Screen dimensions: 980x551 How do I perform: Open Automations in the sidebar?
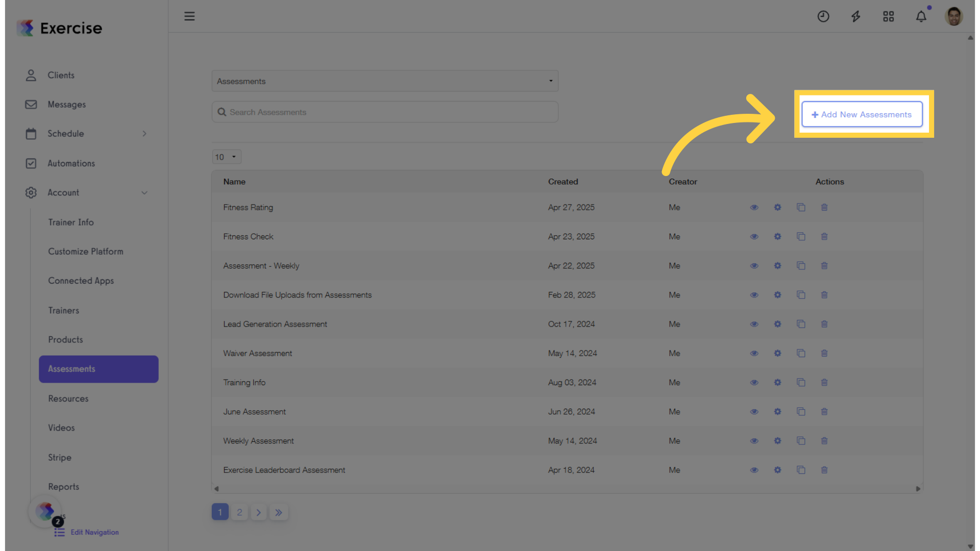click(71, 163)
